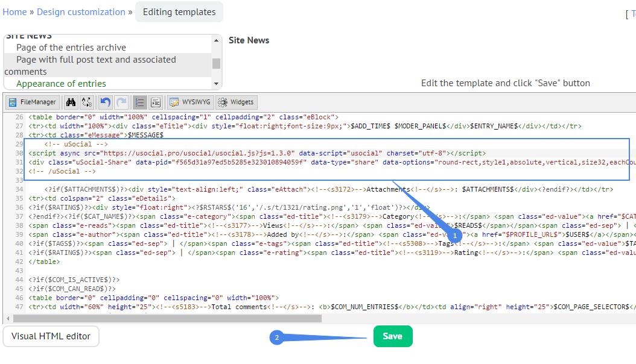This screenshot has width=636, height=364.
Task: Toggle line numbers in the editor
Action: coord(139,102)
